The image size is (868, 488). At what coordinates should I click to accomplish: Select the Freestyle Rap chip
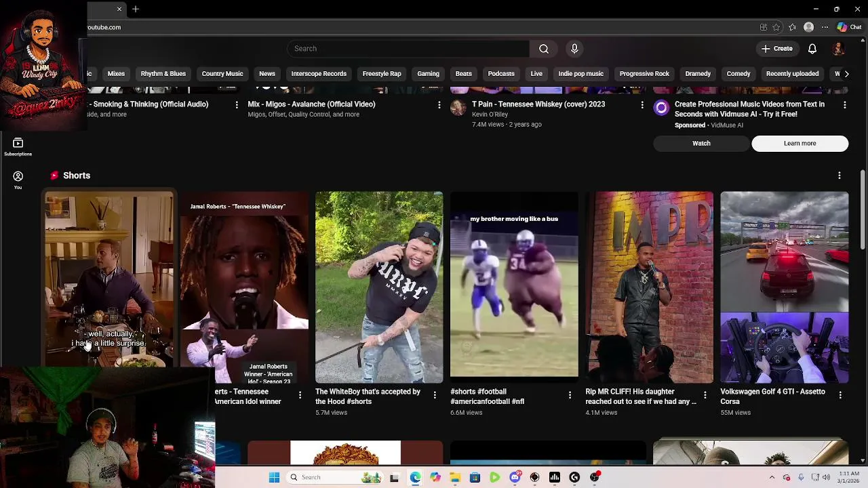pos(382,74)
